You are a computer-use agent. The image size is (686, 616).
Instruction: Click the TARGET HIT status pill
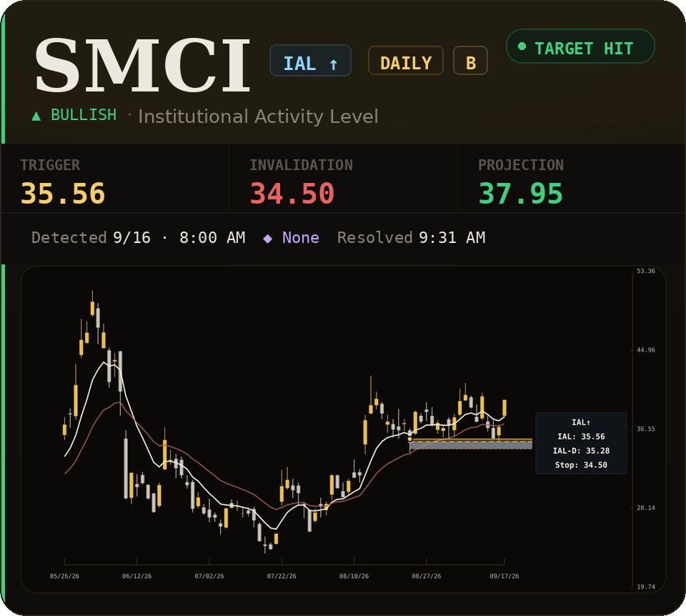pos(580,46)
